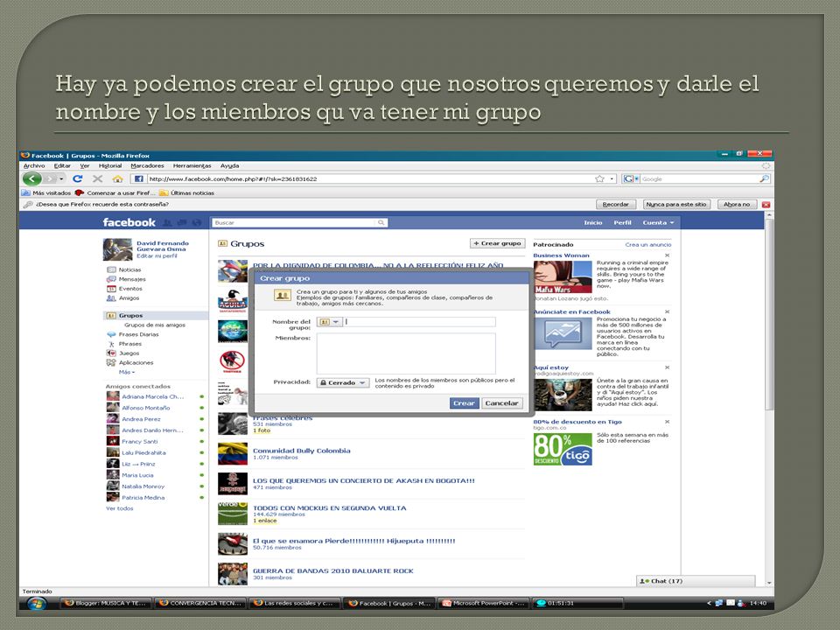
Task: Click in the Nombre del grupo field
Action: (x=420, y=322)
